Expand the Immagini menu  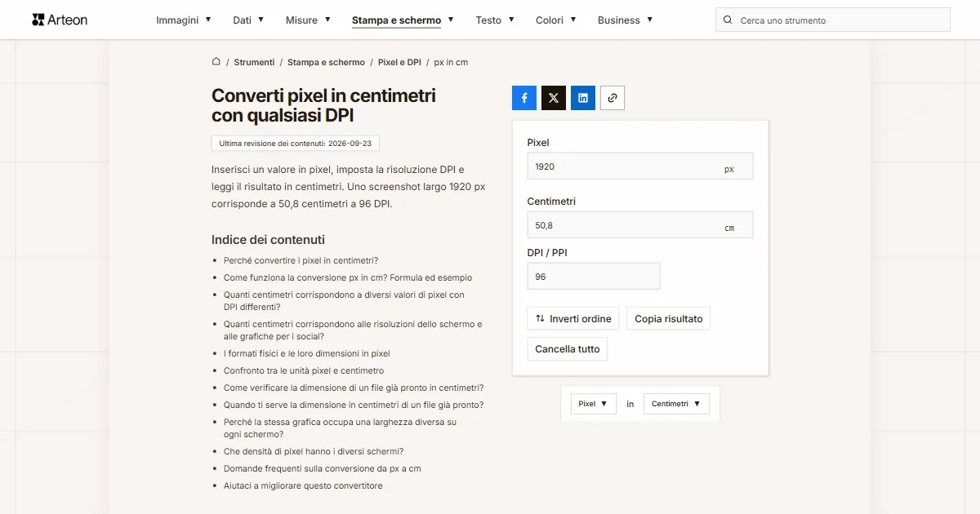tap(184, 20)
